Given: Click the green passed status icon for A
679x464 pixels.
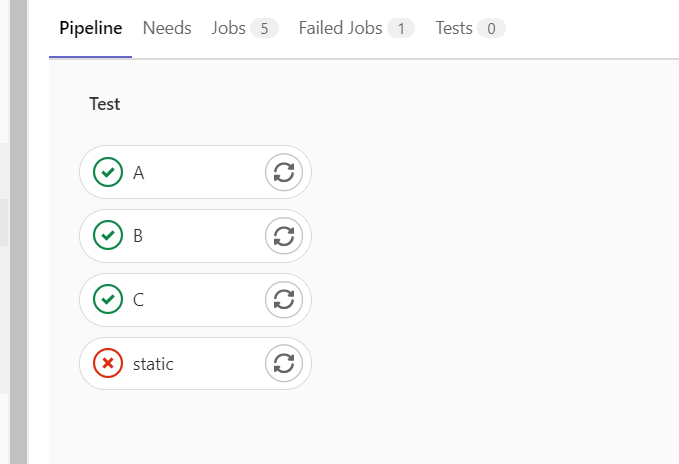Looking at the screenshot, I should coord(107,172).
